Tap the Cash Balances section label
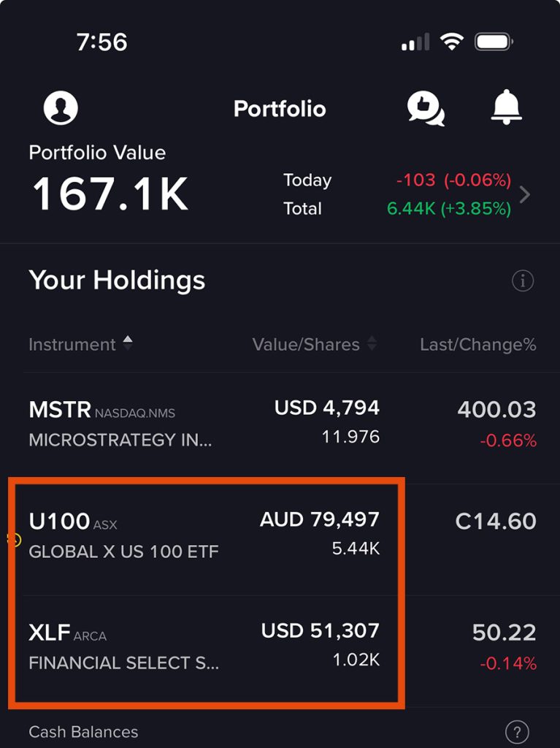The width and height of the screenshot is (560, 748). tap(83, 732)
